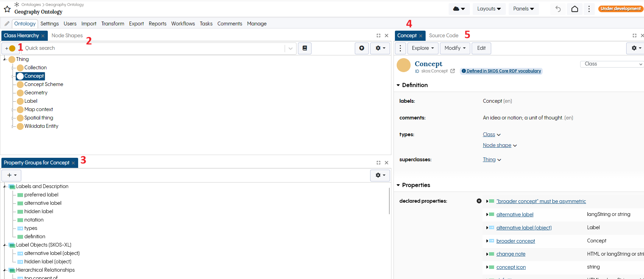The width and height of the screenshot is (644, 279).
Task: Select Concept Scheme in class tree
Action: [x=44, y=84]
